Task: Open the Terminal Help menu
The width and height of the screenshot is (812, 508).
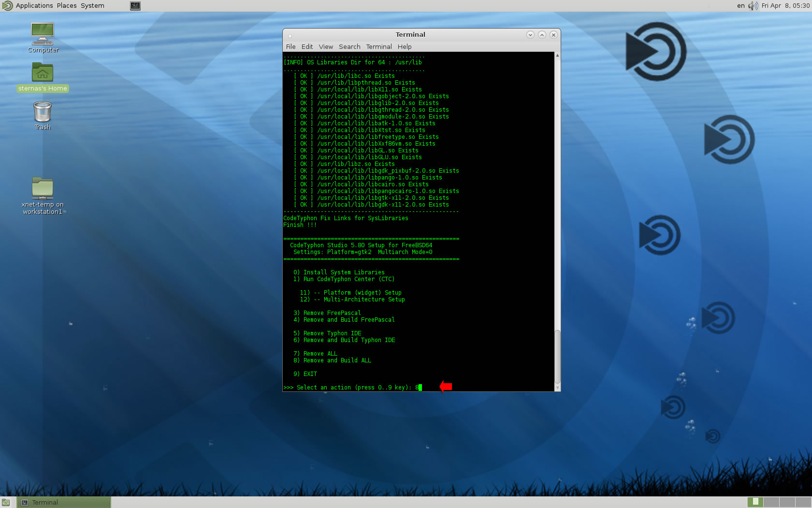Action: point(405,47)
